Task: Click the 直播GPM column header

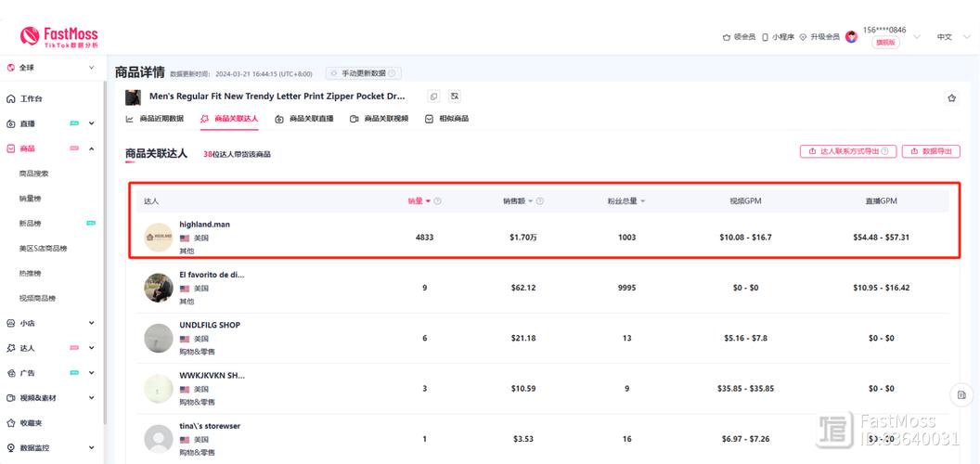Action: click(882, 201)
